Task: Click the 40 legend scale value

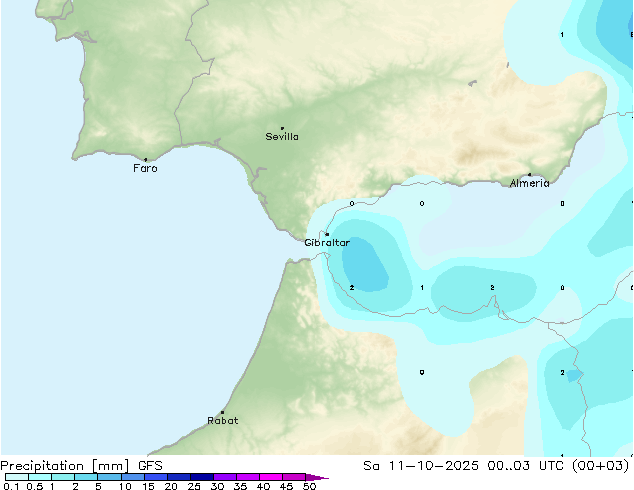Action: pyautogui.click(x=263, y=486)
